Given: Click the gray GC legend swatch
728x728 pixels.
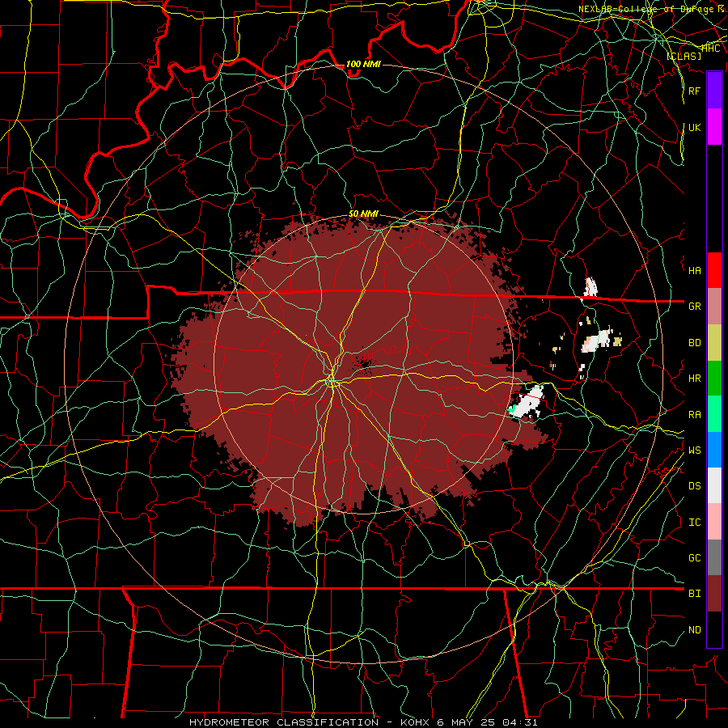Looking at the screenshot, I should (714, 557).
